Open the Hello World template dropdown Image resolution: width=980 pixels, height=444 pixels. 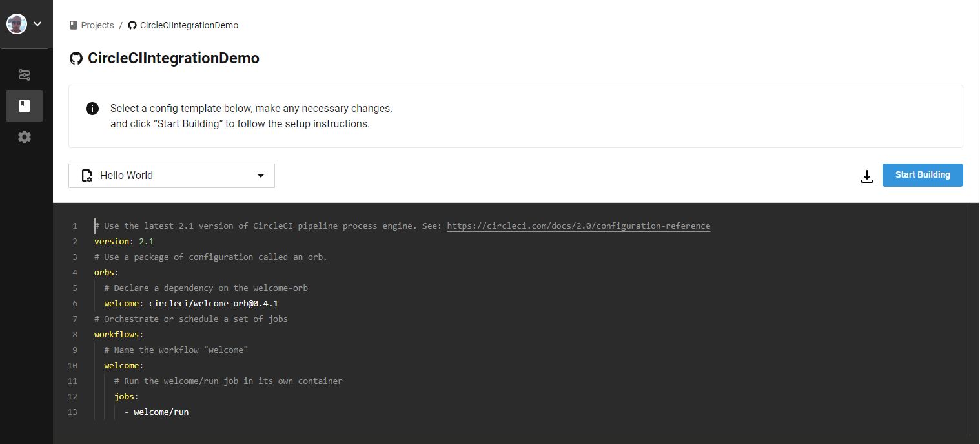pyautogui.click(x=171, y=175)
